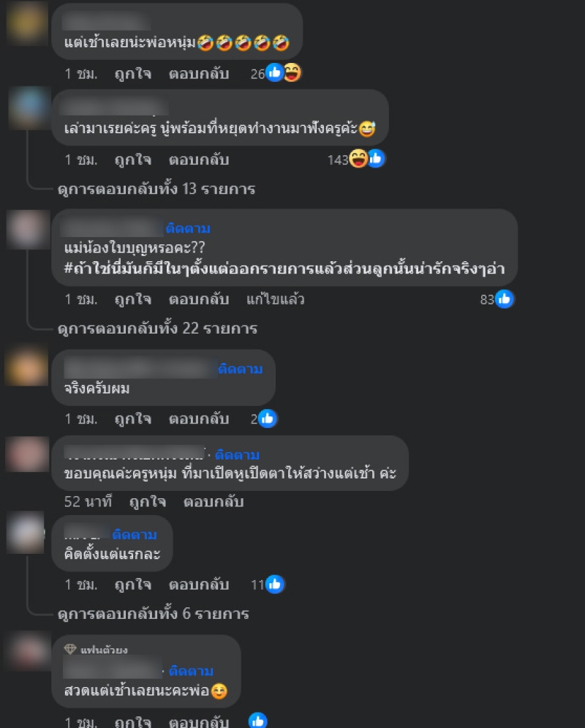The image size is (585, 728).
Task: Follow the author of จริงครับผม
Action: pyautogui.click(x=241, y=369)
